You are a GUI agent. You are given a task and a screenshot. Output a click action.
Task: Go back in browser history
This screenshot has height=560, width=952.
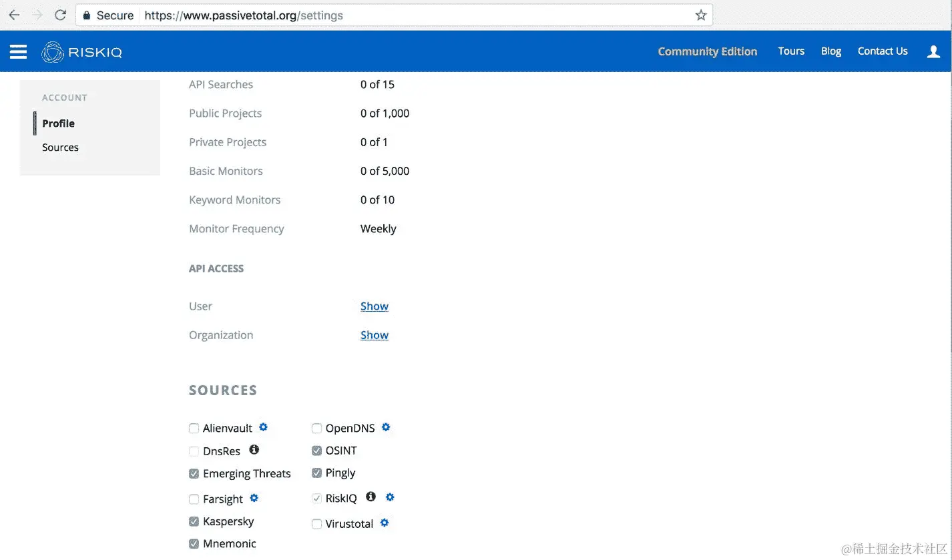(14, 15)
